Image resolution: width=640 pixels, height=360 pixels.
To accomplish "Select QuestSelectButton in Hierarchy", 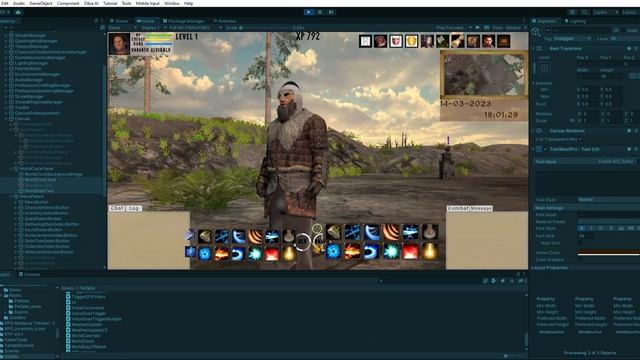I will pos(43,219).
